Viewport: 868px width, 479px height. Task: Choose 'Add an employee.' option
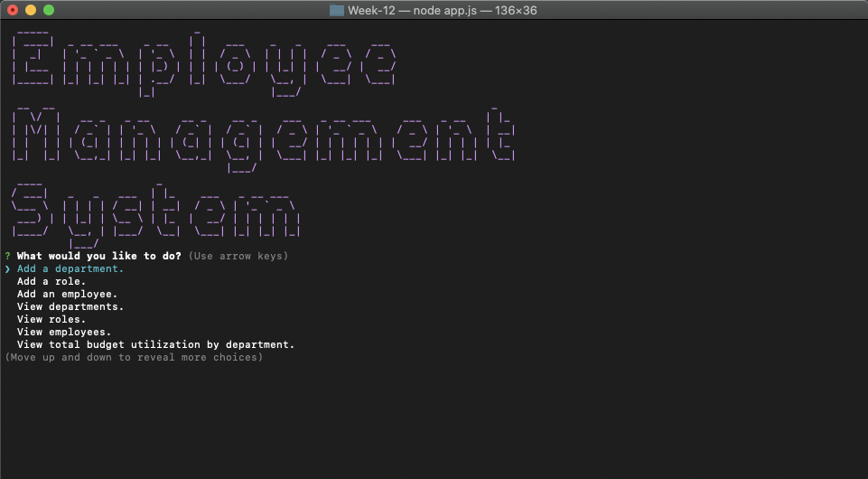coord(67,294)
